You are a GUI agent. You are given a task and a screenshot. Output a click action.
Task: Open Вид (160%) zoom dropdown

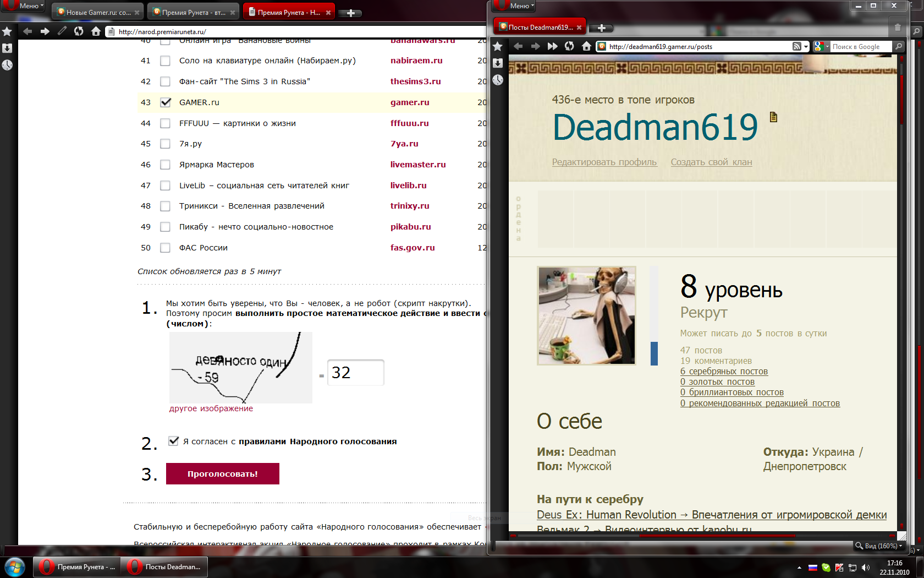pos(879,546)
